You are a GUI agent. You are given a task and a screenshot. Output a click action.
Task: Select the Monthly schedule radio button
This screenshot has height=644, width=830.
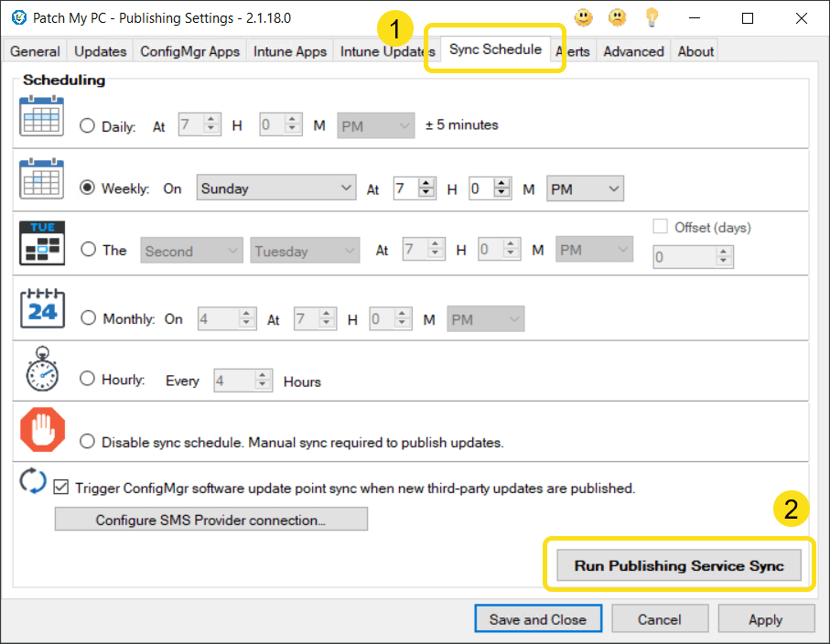(x=89, y=318)
